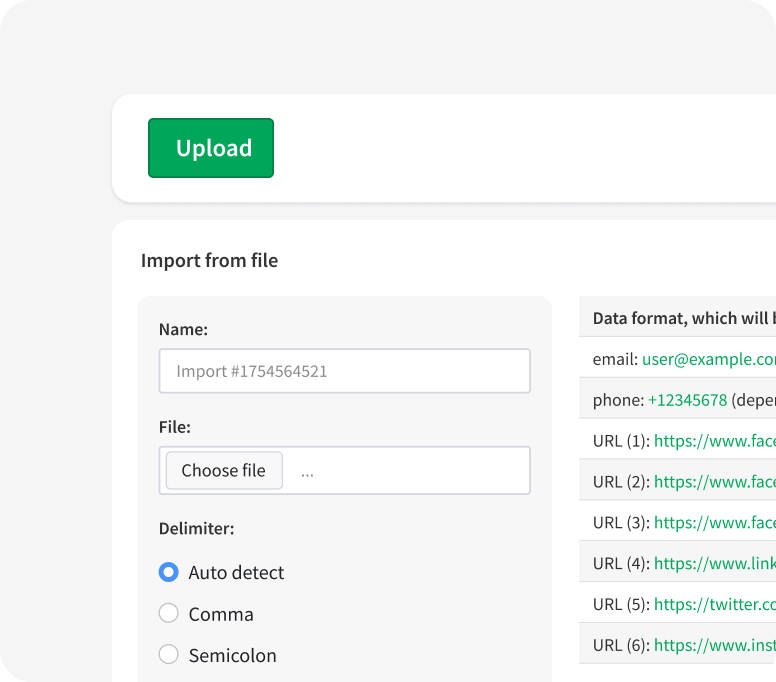Screen dimensions: 776x682
Task: Focus the import Name input field
Action: [x=344, y=371]
